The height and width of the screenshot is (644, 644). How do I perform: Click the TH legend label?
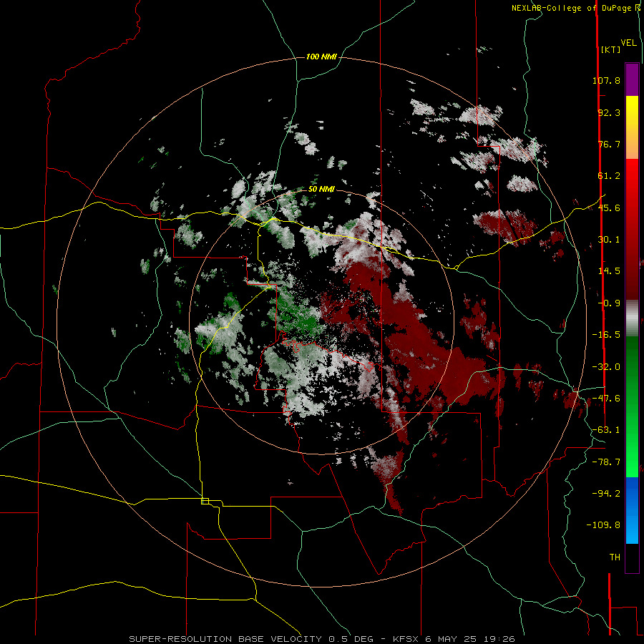(615, 557)
